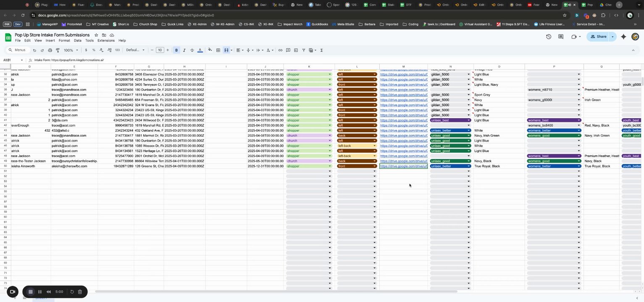The image size is (644, 302).
Task: Click the insert link icon
Action: pyautogui.click(x=280, y=50)
